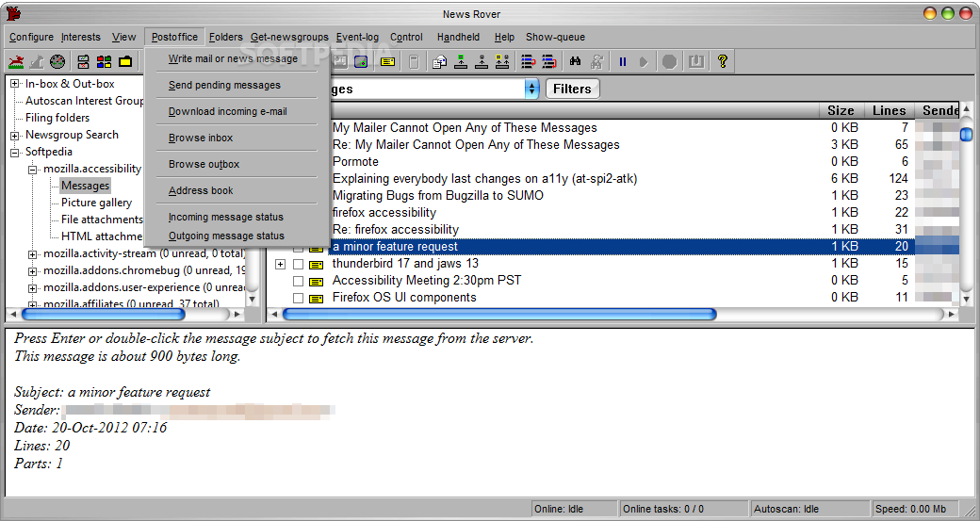Click the grayed dog search icon beside binoculars
The height and width of the screenshot is (521, 980).
(596, 61)
